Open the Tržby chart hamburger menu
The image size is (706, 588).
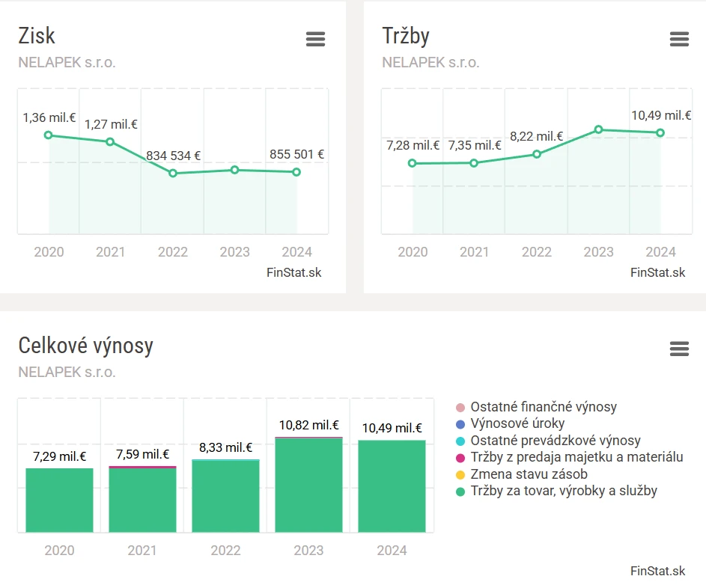[679, 40]
